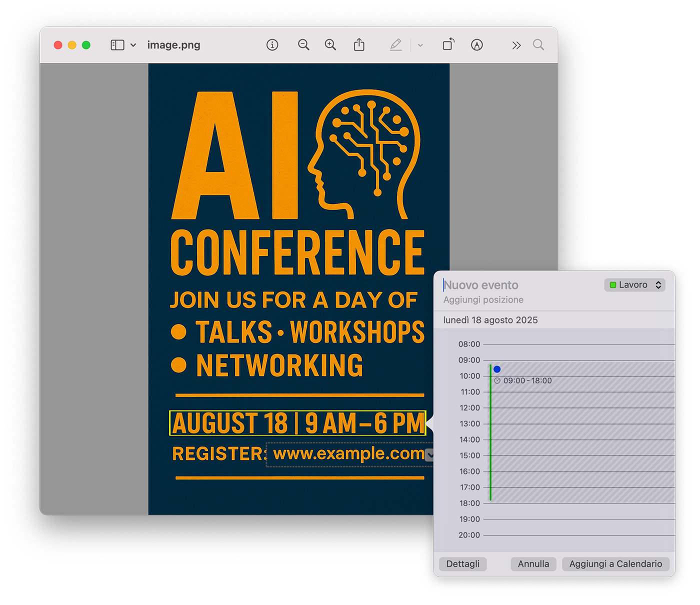The image size is (700, 605).
Task: Open the Lavoro calendar selector
Action: pyautogui.click(x=634, y=285)
